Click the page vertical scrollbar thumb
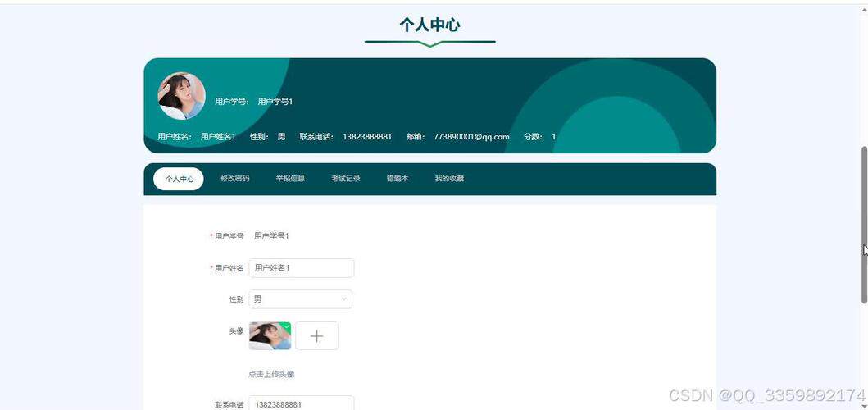 pyautogui.click(x=864, y=225)
